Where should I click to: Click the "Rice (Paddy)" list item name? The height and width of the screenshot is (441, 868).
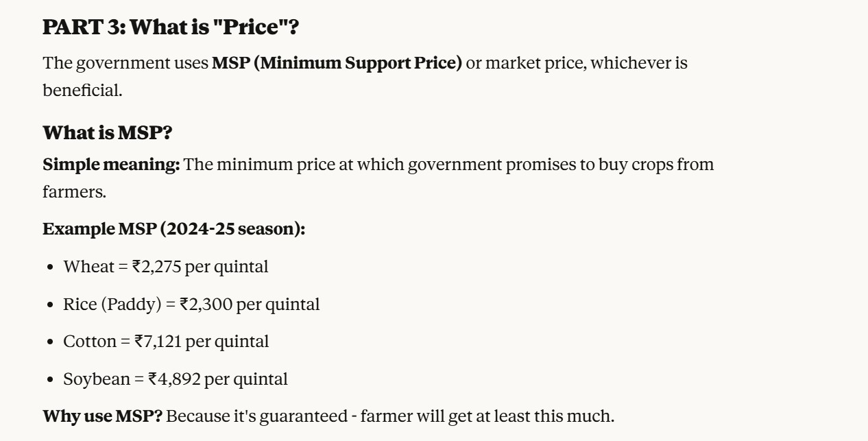(x=112, y=304)
